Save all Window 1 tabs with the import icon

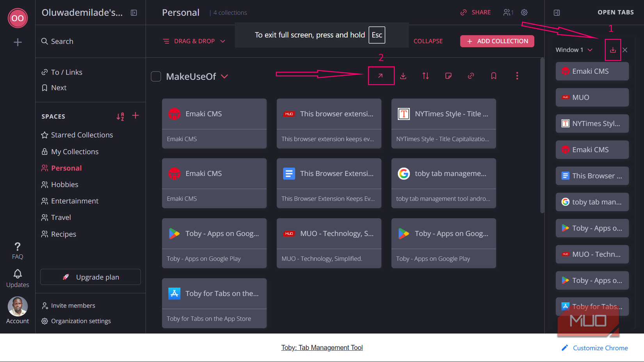click(613, 50)
